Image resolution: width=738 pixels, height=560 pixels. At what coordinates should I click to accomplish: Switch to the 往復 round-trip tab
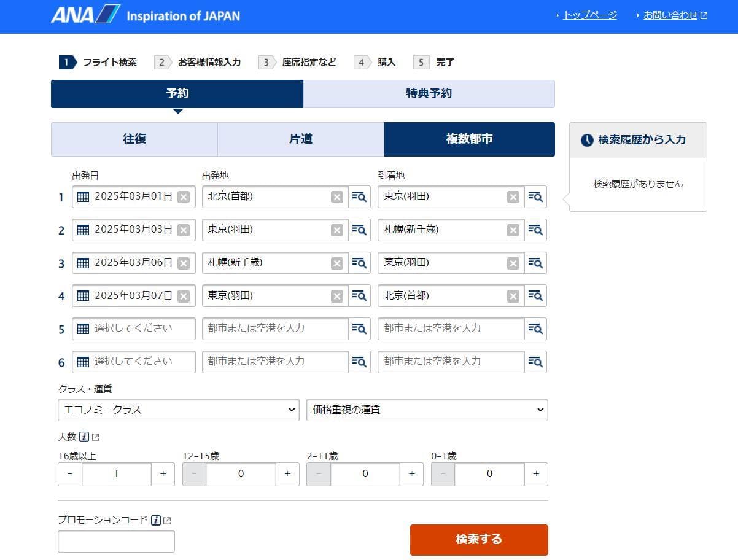[x=134, y=139]
